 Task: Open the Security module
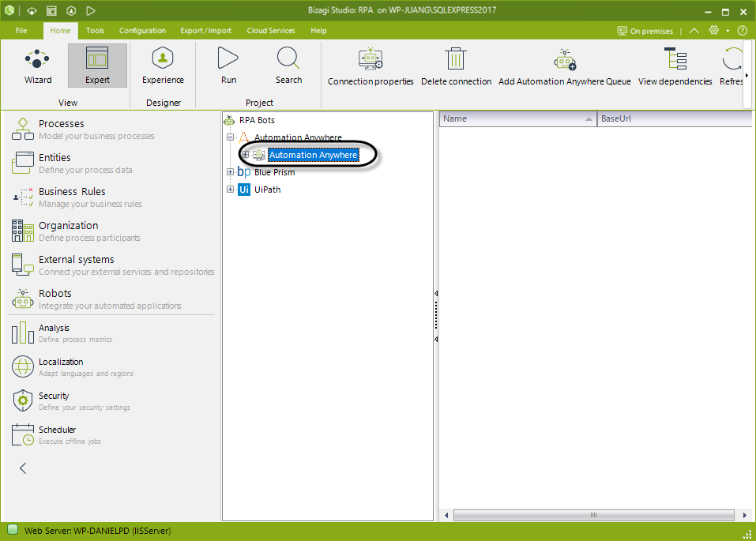pyautogui.click(x=70, y=401)
